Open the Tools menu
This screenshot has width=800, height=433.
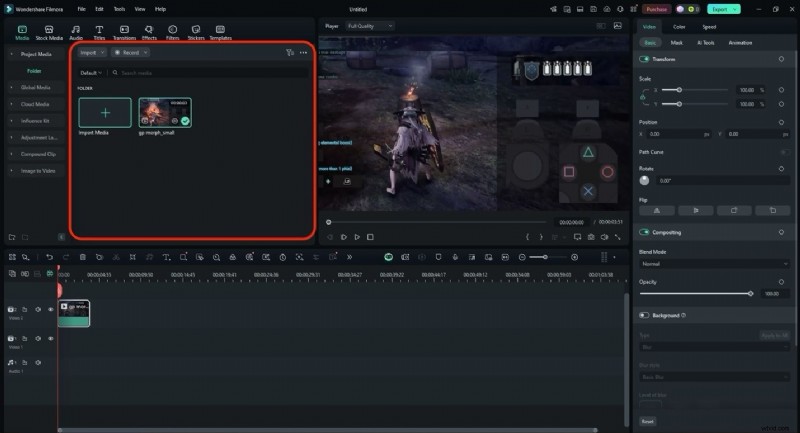[x=119, y=9]
